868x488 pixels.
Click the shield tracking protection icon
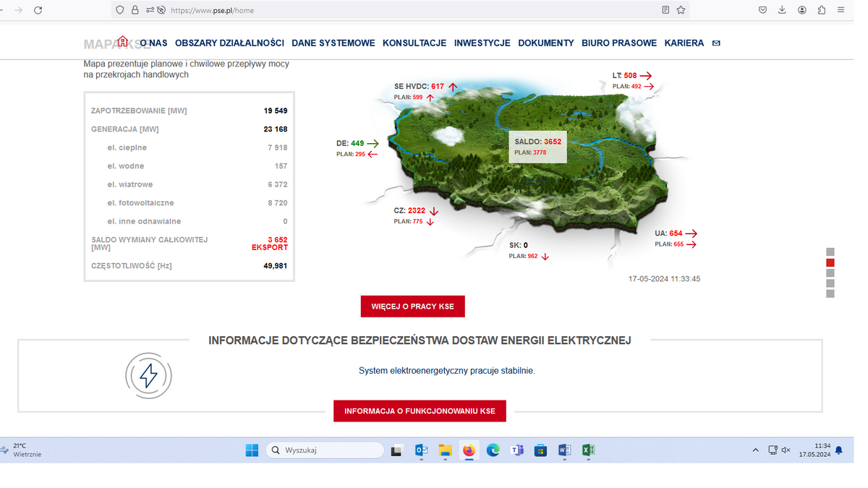tap(120, 10)
